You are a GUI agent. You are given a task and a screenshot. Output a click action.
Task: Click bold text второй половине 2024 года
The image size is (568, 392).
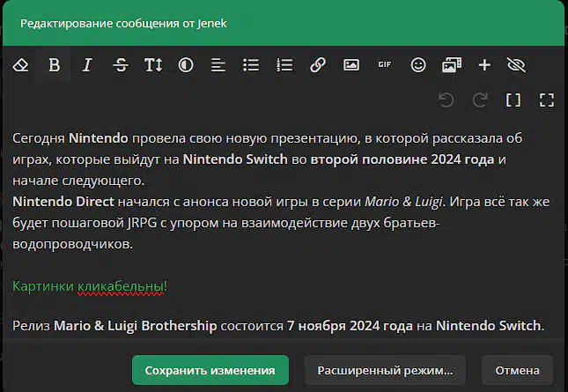[x=402, y=159]
